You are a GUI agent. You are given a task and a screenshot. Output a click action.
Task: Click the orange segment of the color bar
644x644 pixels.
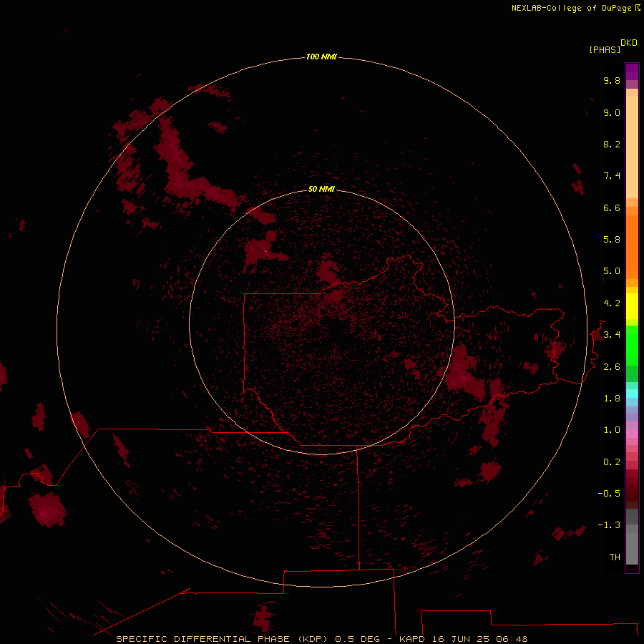tap(632, 247)
